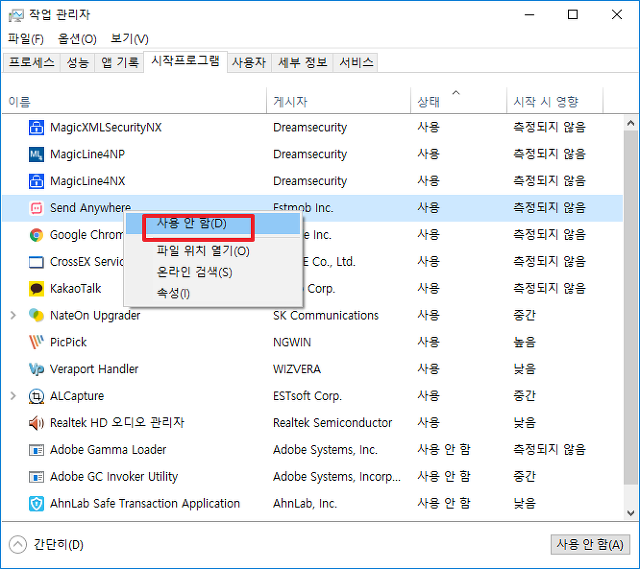Screen dimensions: 640x569
Task: Switch to the 서비스 tab
Action: (356, 62)
